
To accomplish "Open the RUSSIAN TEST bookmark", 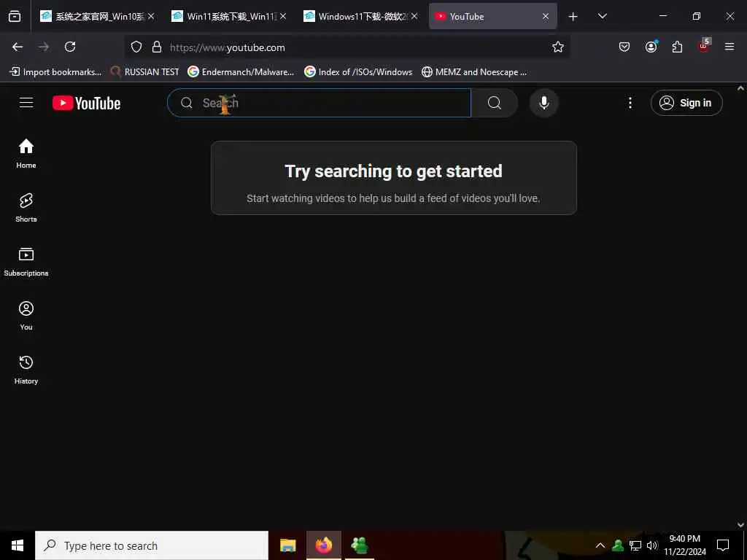I will [x=145, y=72].
